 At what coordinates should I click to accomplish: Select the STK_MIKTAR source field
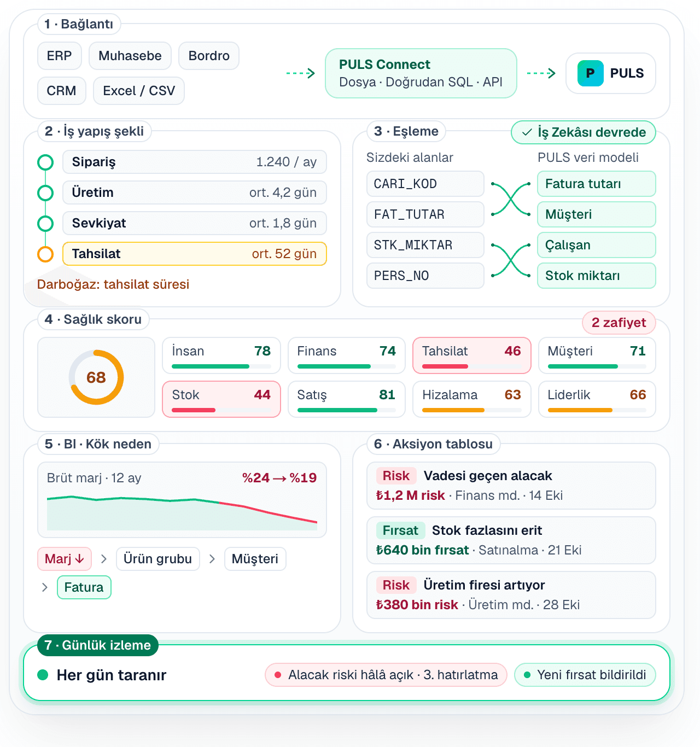pos(425,245)
